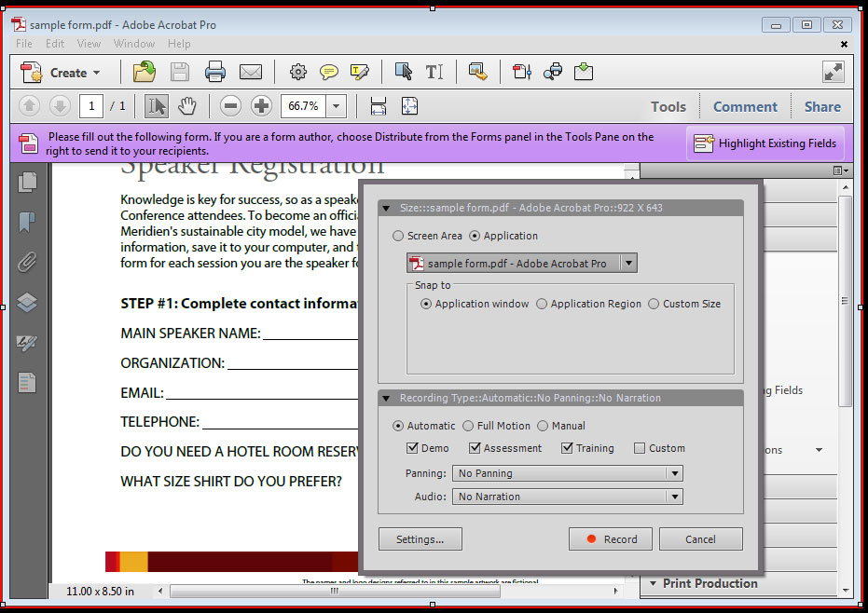This screenshot has height=613, width=868.
Task: Open the File menu
Action: coord(24,44)
